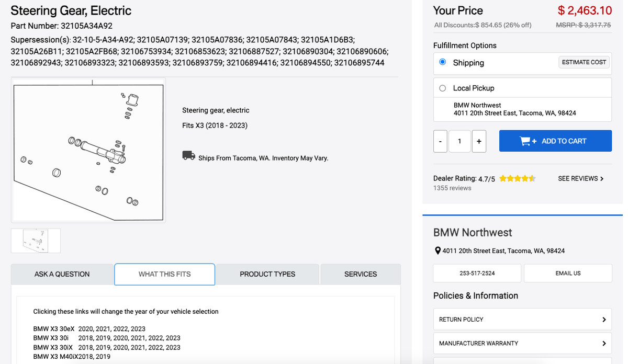Call dealer via 253-517-2524 button
This screenshot has height=364, width=628.
(x=477, y=273)
